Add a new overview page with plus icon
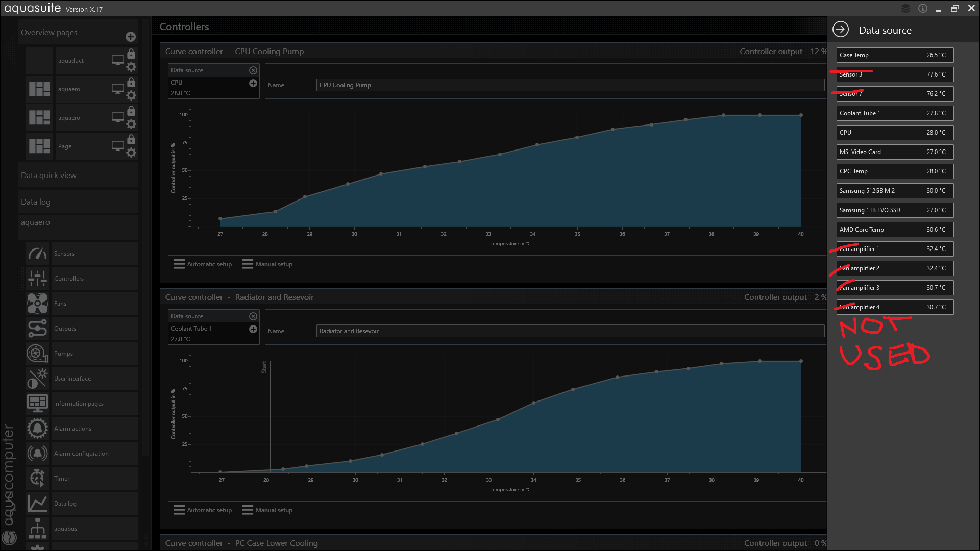 coord(131,37)
